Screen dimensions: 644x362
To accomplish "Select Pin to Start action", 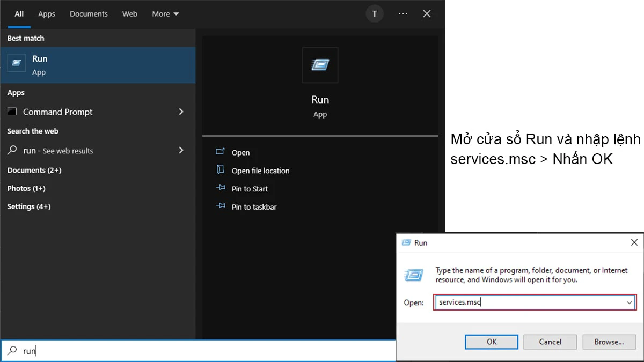I will [250, 189].
